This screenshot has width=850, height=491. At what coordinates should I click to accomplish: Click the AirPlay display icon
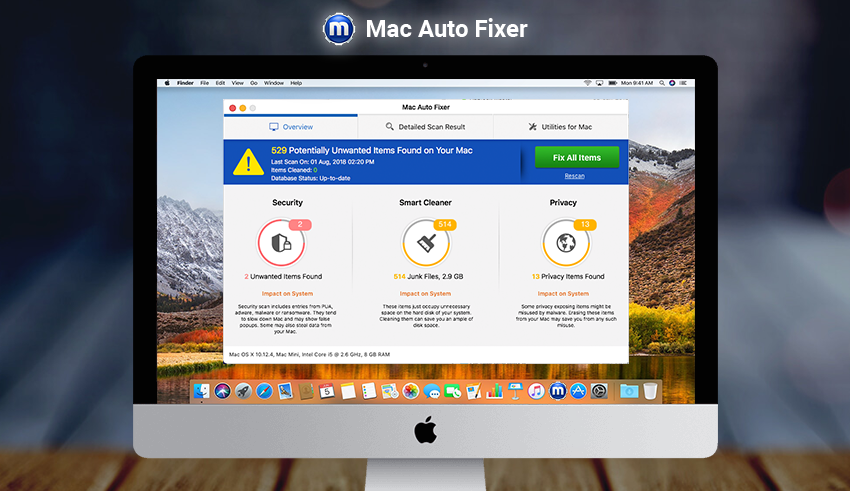600,83
